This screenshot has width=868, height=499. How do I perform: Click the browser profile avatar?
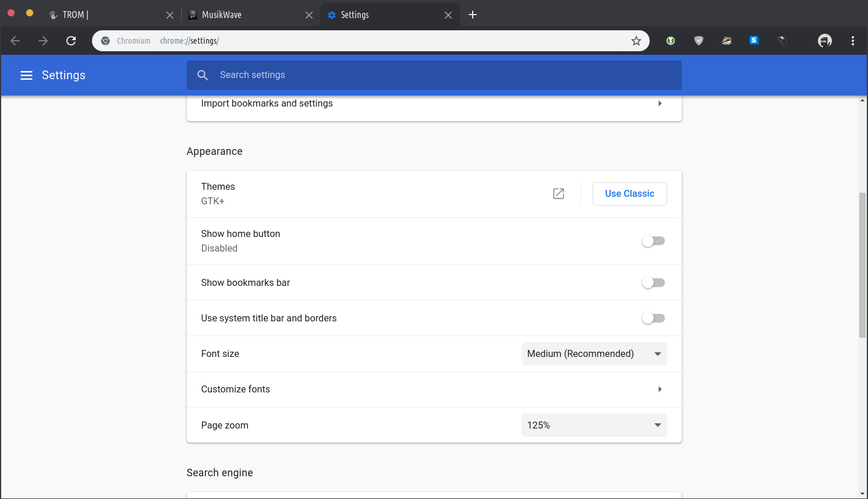tap(825, 41)
